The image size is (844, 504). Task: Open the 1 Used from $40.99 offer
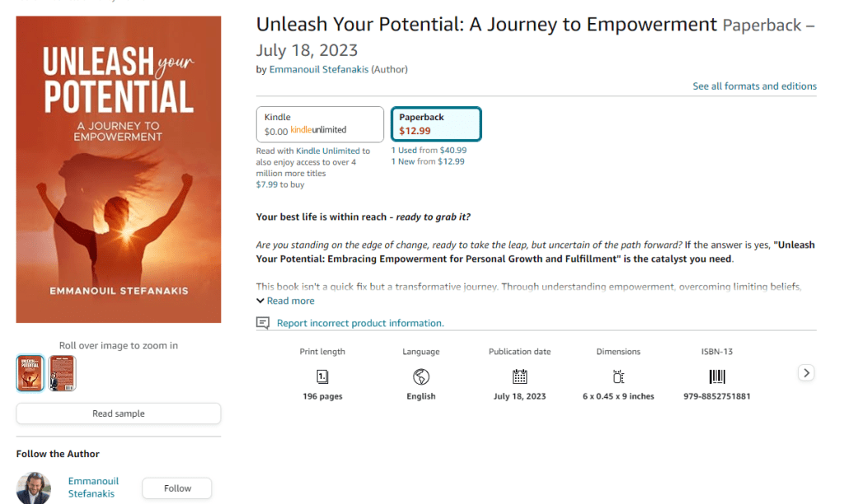coord(429,150)
